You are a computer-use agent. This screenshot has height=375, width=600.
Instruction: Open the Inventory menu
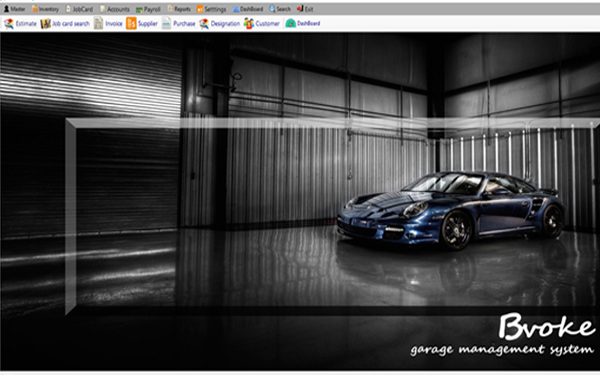45,9
